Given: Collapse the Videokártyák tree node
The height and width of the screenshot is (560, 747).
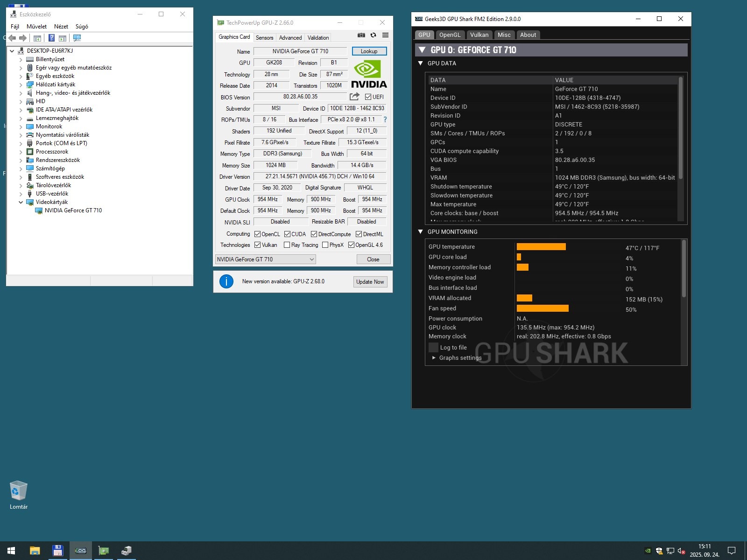Looking at the screenshot, I should (21, 202).
